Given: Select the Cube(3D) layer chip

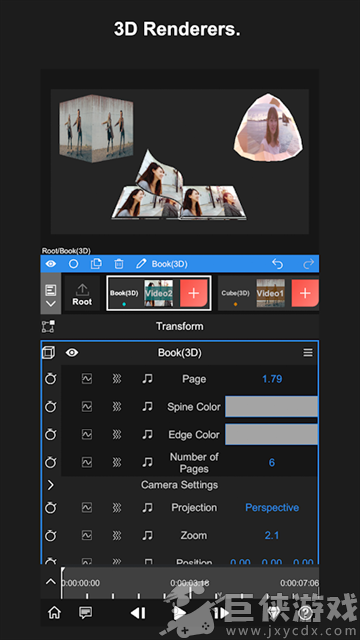Looking at the screenshot, I should (x=236, y=293).
